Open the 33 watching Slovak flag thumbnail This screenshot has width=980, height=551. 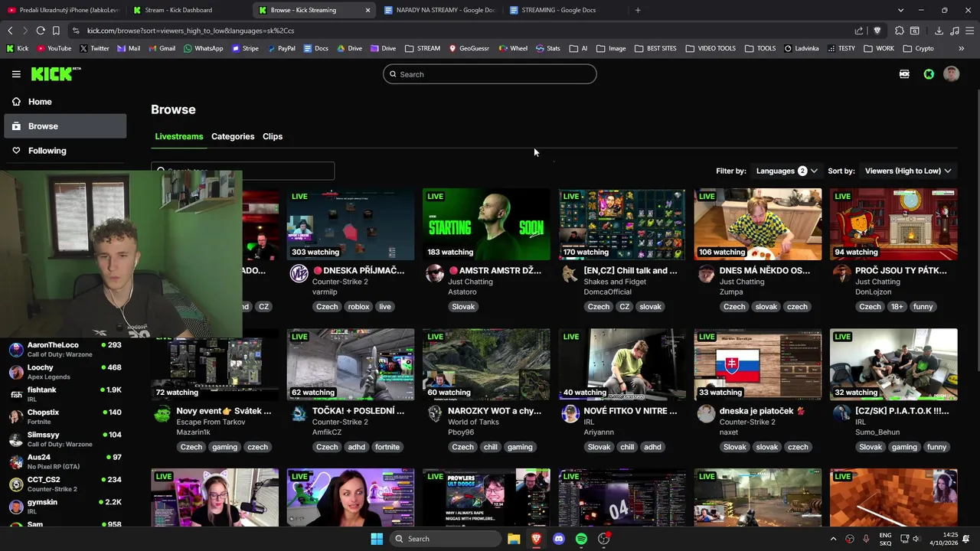tap(758, 364)
